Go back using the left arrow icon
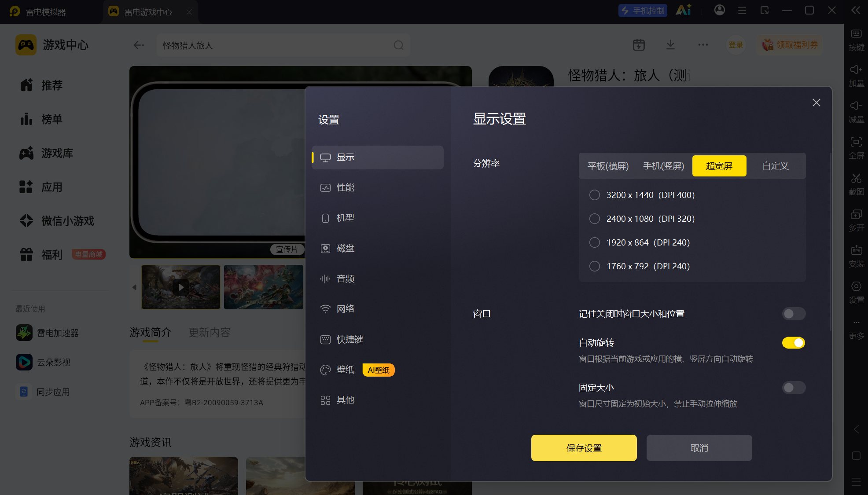Screen dimensions: 868x495 (139, 45)
